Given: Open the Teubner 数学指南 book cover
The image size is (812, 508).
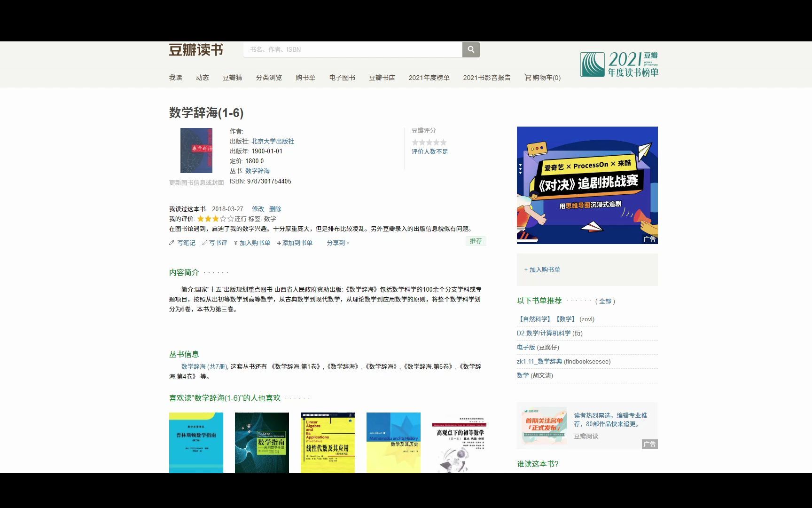Looking at the screenshot, I should pyautogui.click(x=262, y=443).
